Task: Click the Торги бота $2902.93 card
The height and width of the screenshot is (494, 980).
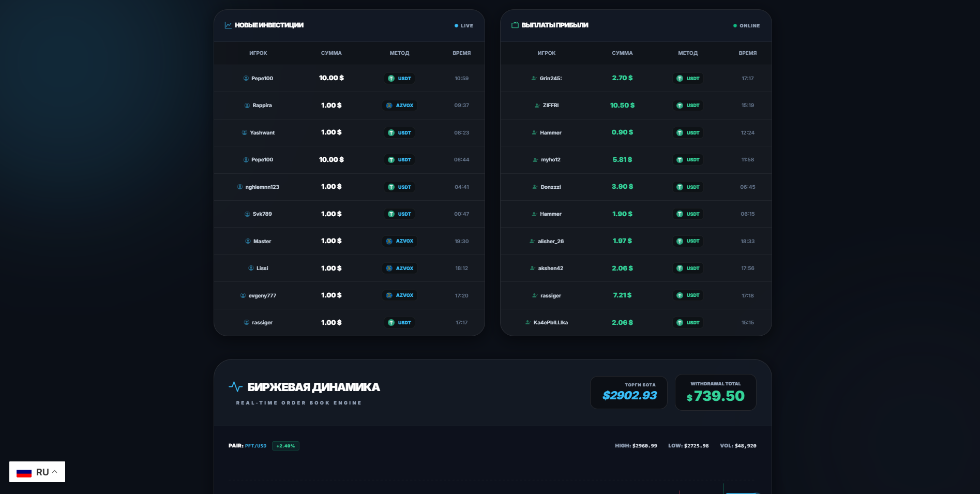Action: click(629, 393)
